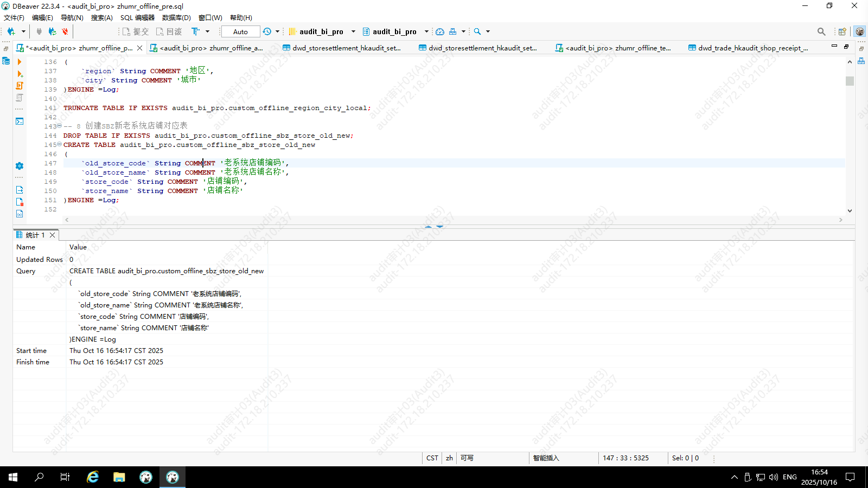Execute the SQL statement with the orange play icon
This screenshot has height=488, width=868.
pos(20,62)
